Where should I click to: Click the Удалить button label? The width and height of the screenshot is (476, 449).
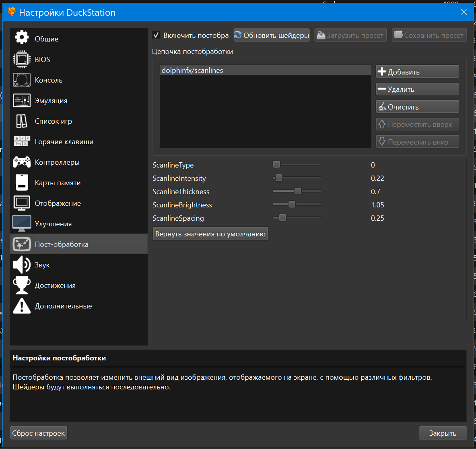point(401,89)
